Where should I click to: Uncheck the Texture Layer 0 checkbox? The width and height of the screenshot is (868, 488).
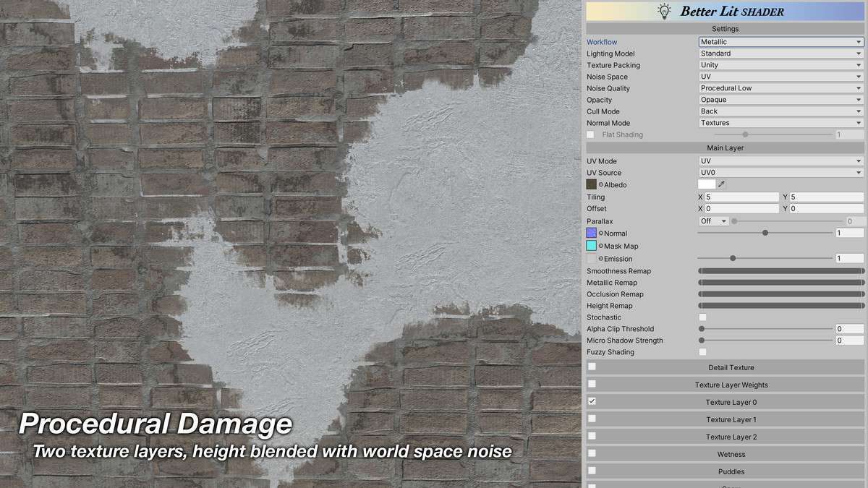[x=592, y=401]
